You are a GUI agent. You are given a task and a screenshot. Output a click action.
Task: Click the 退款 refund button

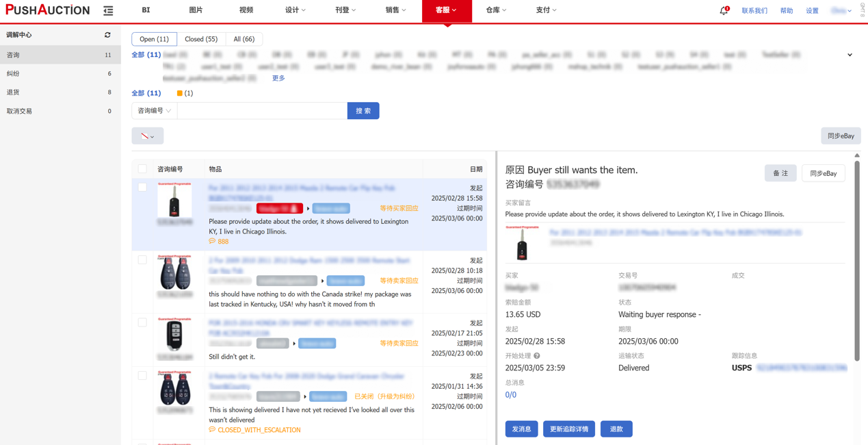(616, 429)
